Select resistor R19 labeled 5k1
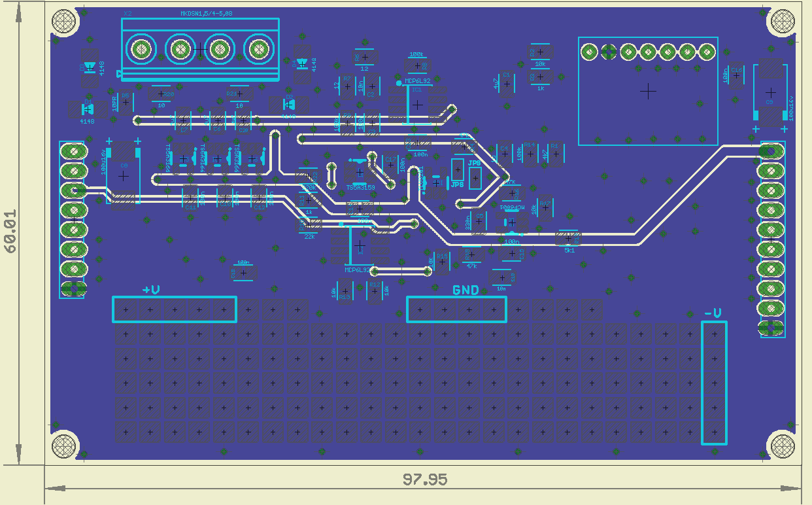The image size is (812, 505). tap(568, 238)
